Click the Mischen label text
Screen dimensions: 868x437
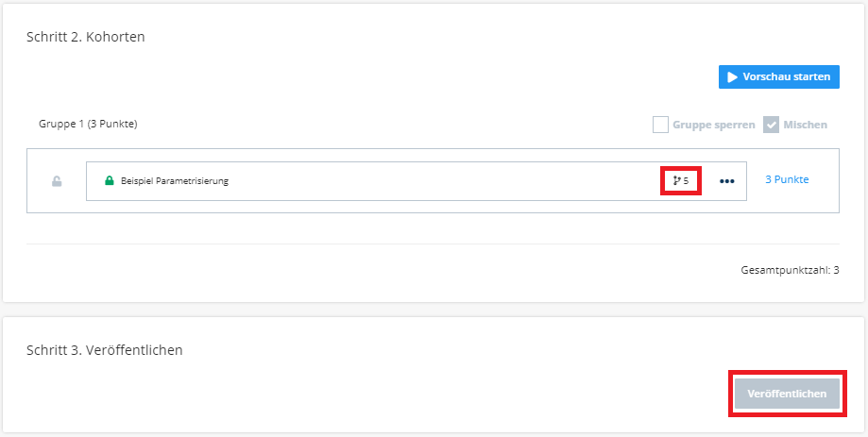pos(805,125)
